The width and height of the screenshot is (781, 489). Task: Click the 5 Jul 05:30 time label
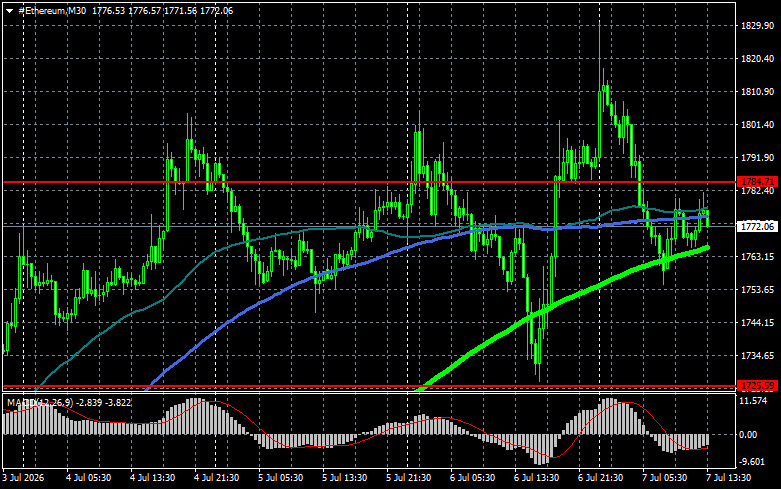pos(280,478)
